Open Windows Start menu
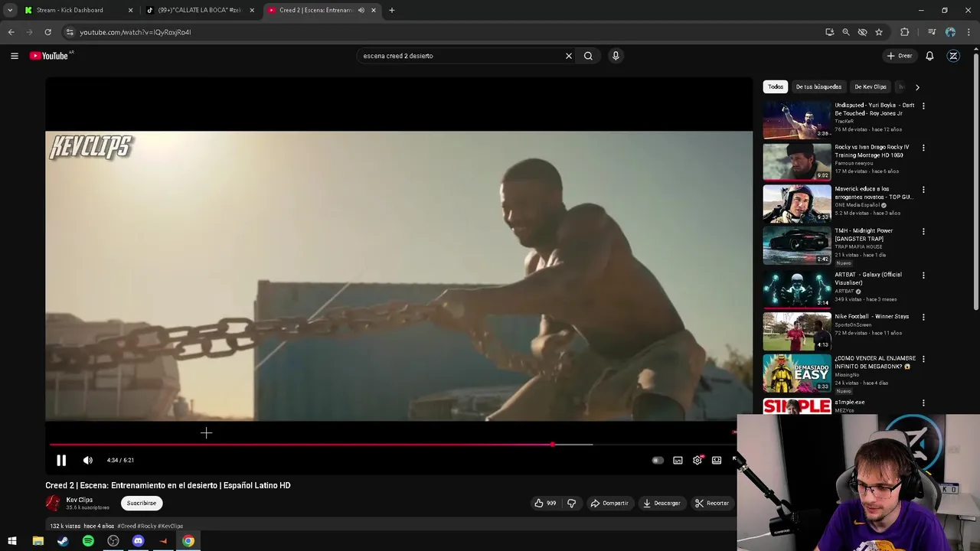 [12, 541]
